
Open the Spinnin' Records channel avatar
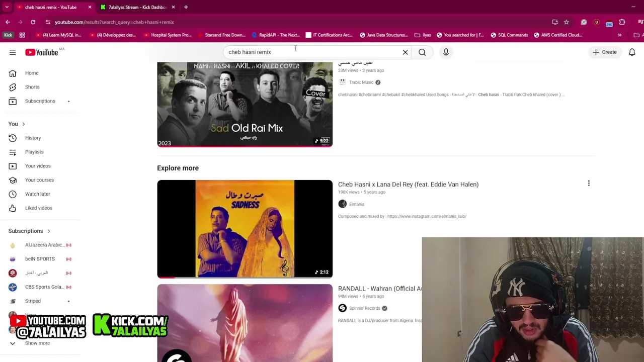[343, 308]
